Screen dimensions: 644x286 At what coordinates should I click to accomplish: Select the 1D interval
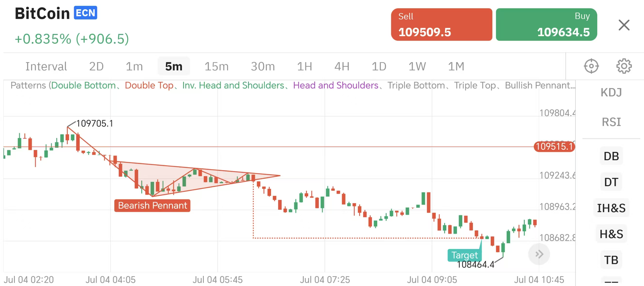(379, 67)
